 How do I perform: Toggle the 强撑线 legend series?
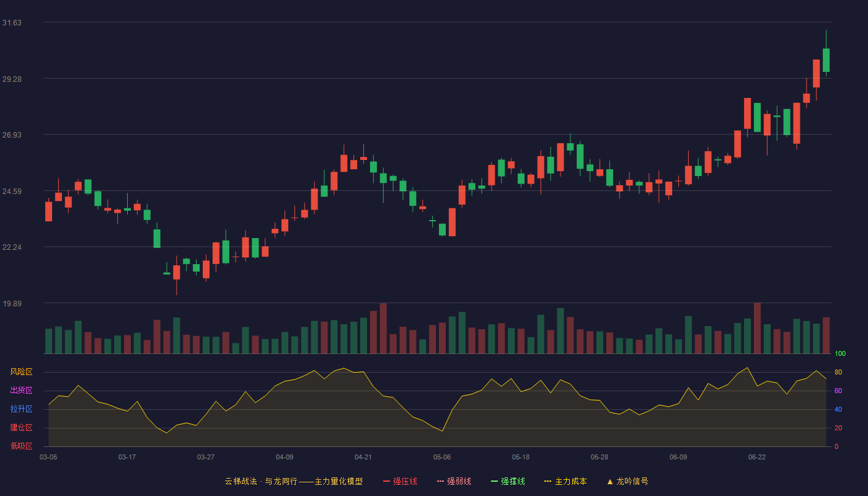508,481
